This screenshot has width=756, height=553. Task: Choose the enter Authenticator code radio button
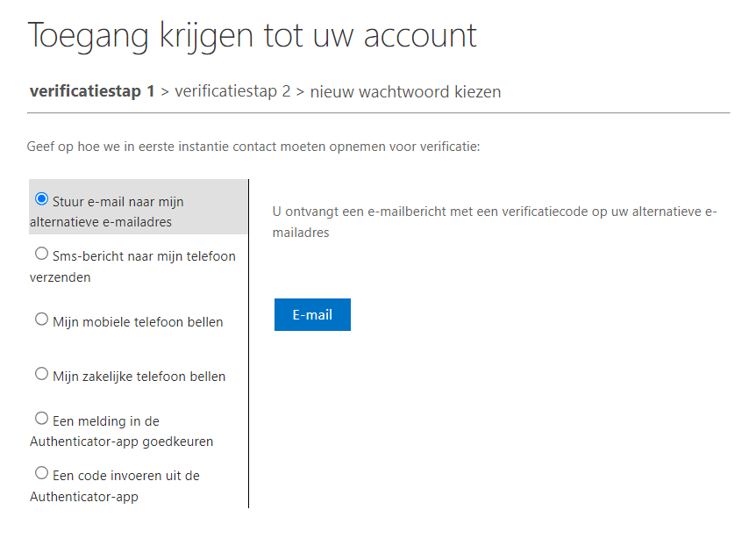[41, 473]
